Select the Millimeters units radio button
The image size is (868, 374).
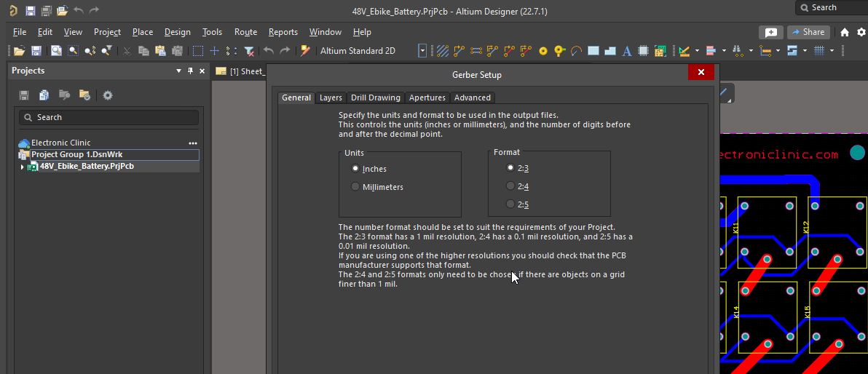[355, 187]
